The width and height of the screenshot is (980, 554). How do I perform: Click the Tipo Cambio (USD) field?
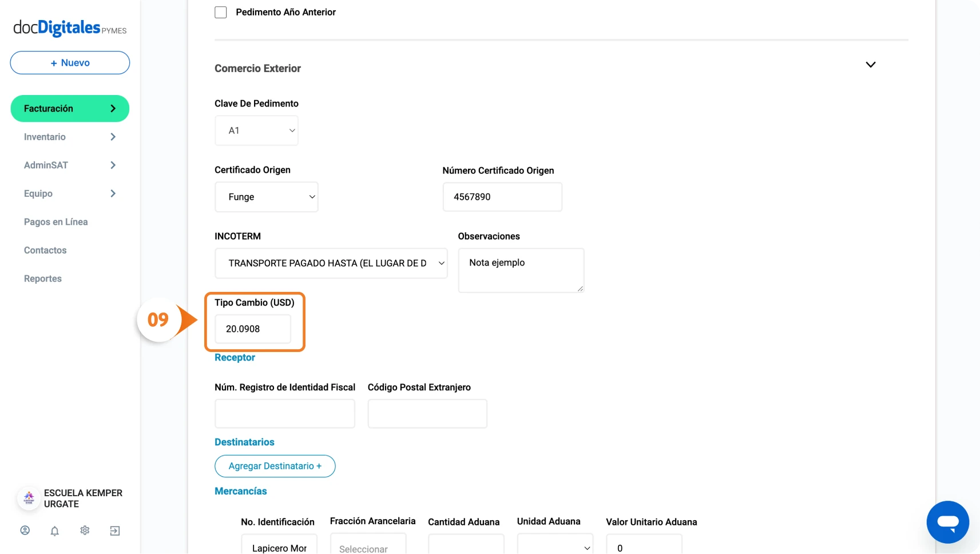253,329
